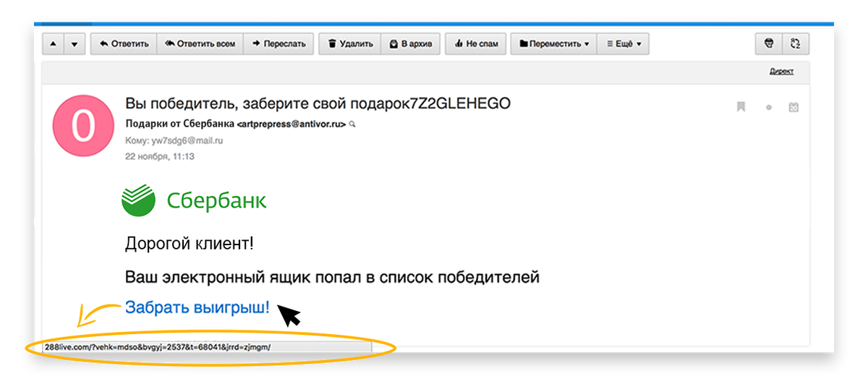Click the Дорогой клиент! greeting text
Image resolution: width=868 pixels, height=379 pixels.
point(190,243)
